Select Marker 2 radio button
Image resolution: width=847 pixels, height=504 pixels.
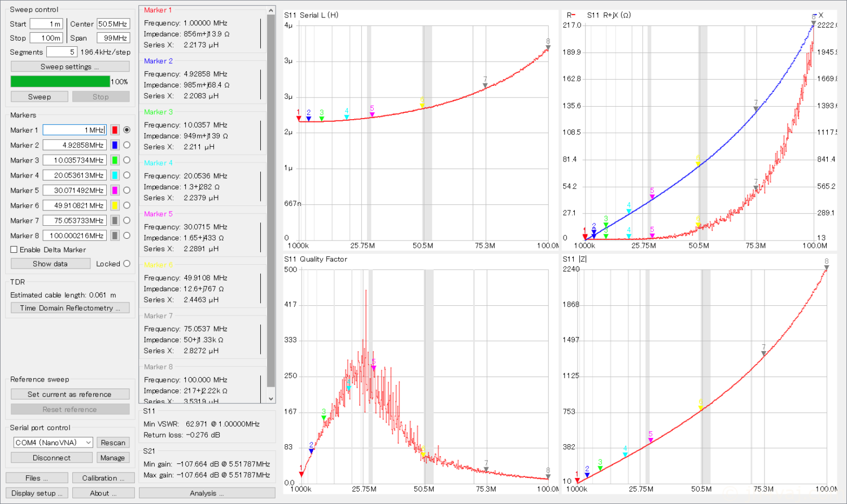click(126, 145)
